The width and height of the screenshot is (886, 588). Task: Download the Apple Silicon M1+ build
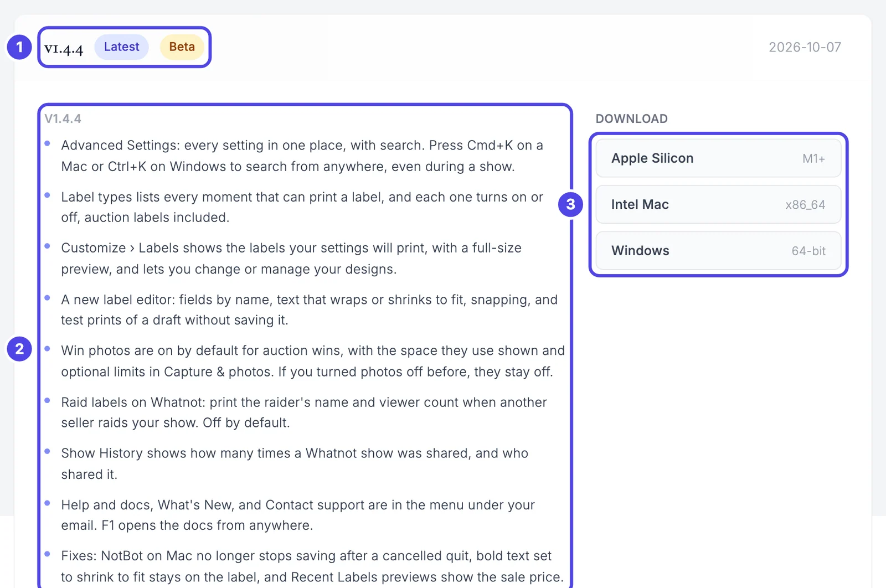(x=718, y=158)
